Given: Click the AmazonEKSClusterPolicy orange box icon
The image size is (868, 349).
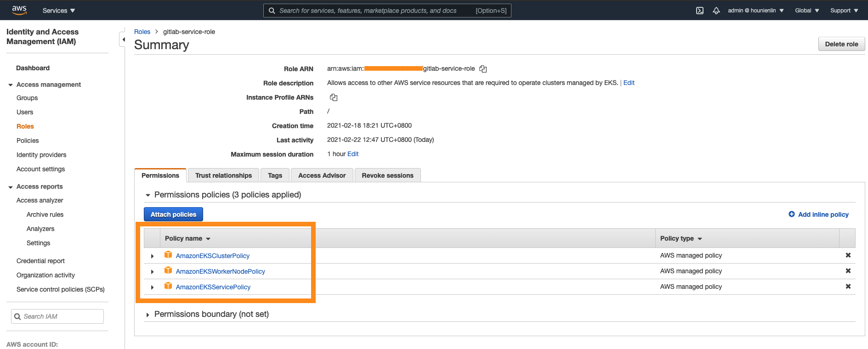Looking at the screenshot, I should coord(168,255).
